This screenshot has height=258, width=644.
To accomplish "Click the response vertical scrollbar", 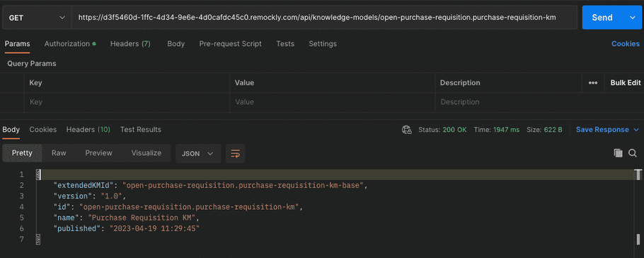I will 638,206.
